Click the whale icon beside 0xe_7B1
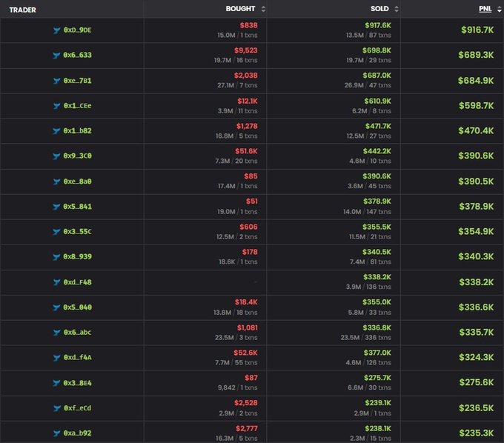 pyautogui.click(x=56, y=81)
